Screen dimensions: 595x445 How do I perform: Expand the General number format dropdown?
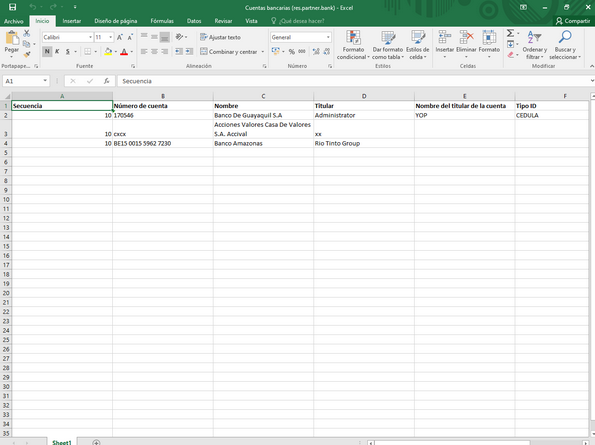(328, 37)
